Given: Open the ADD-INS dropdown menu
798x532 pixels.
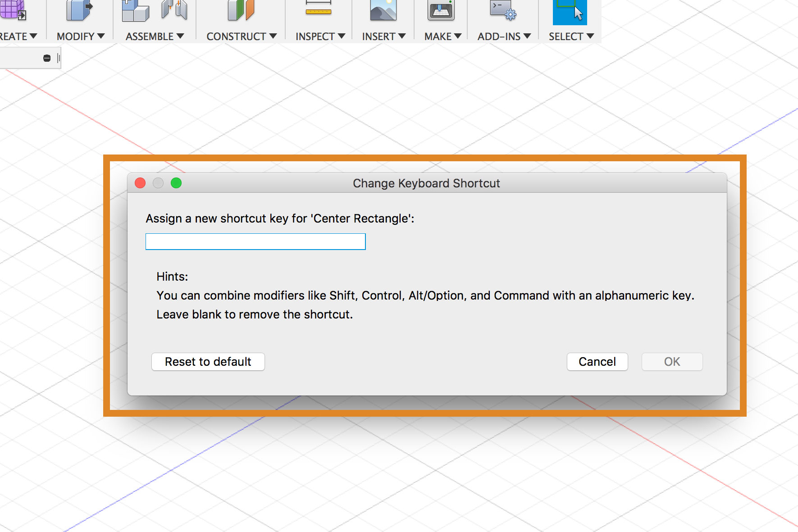Looking at the screenshot, I should coord(504,36).
